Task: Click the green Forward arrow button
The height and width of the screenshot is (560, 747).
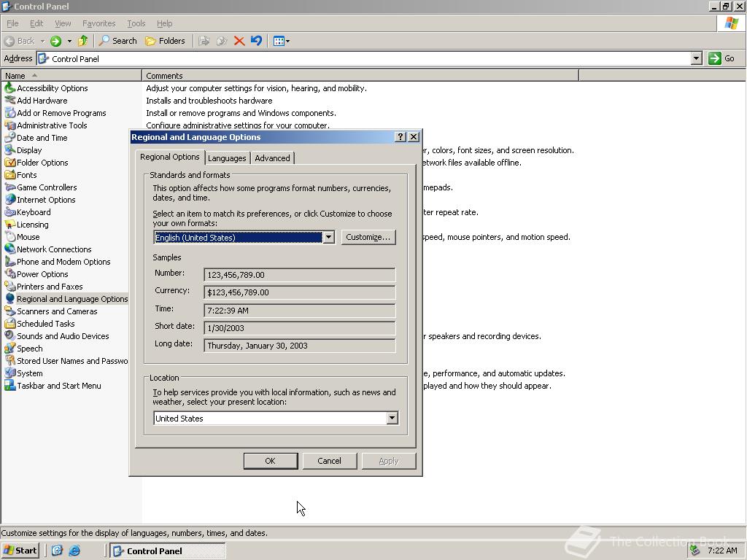Action: pos(55,41)
